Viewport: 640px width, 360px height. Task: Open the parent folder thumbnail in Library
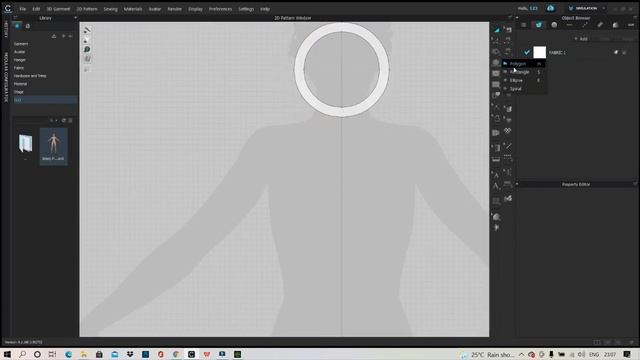point(25,143)
